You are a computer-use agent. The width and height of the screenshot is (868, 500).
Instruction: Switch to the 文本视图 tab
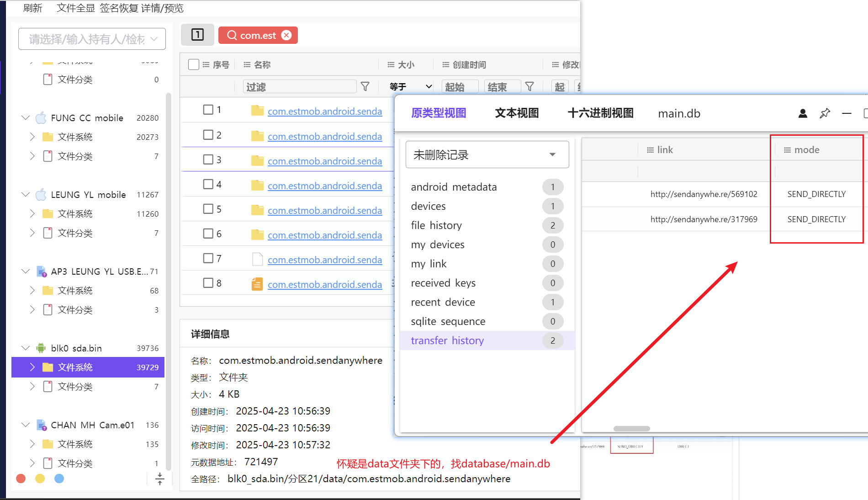[x=517, y=113]
